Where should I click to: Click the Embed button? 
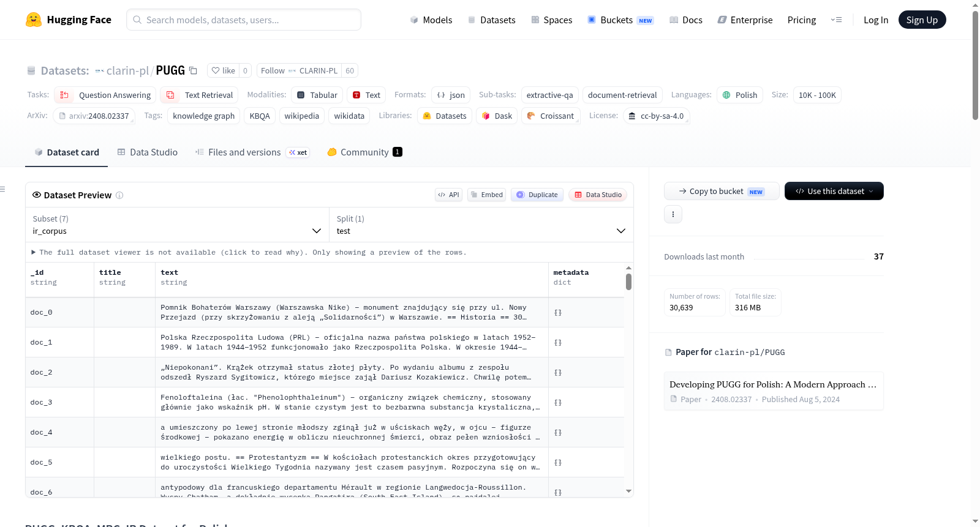(486, 195)
